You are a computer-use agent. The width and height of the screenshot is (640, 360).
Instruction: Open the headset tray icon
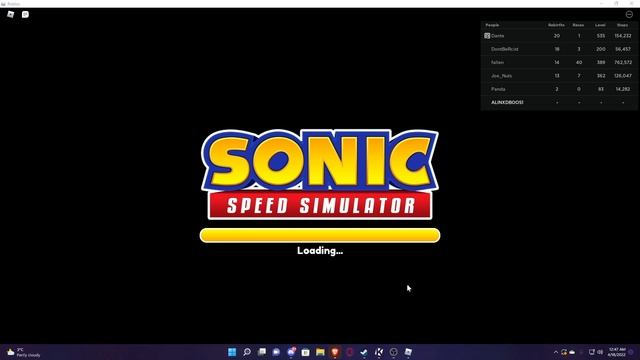(564, 352)
